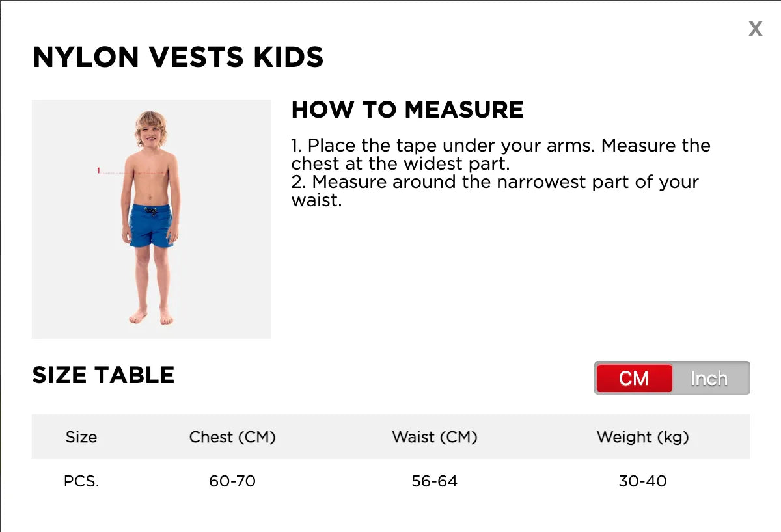Click the Waist (CM) column header

tap(435, 437)
